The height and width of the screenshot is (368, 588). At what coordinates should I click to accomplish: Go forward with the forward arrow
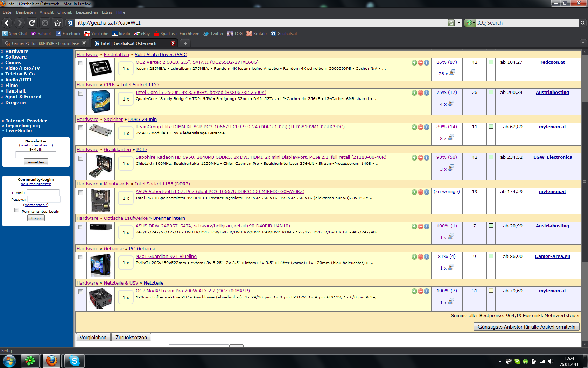point(20,23)
